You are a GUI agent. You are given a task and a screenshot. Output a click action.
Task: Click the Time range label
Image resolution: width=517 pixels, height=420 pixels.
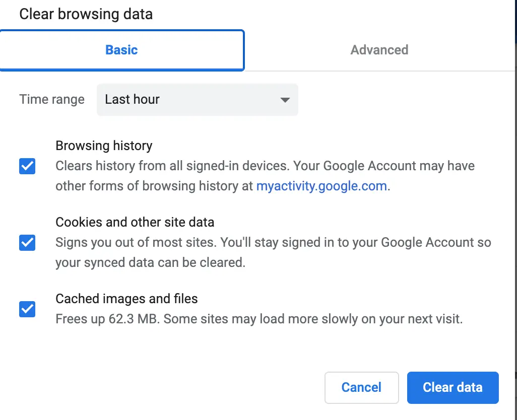[x=52, y=100]
